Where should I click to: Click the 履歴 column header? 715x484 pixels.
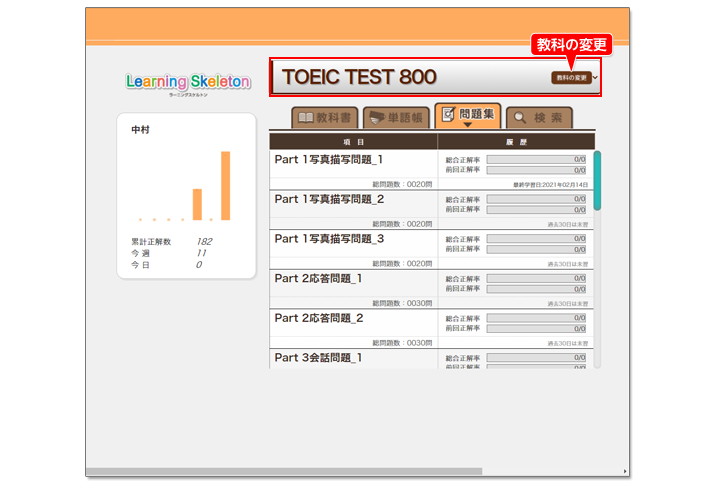pos(516,142)
